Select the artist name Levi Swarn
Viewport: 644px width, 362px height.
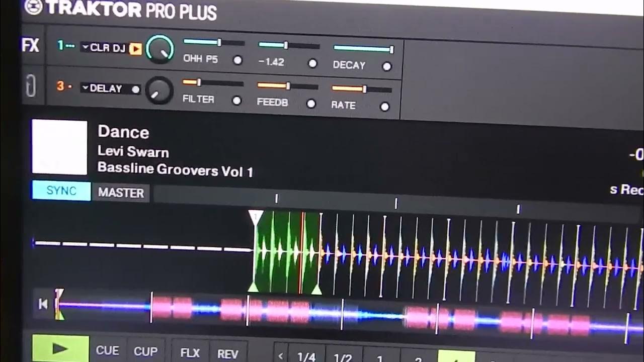click(x=133, y=152)
